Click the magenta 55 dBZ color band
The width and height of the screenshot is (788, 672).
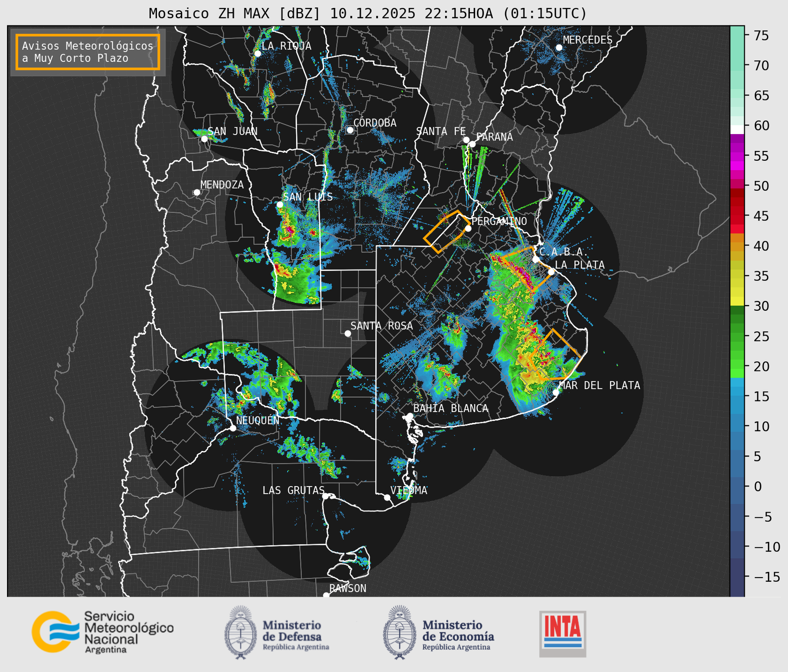pyautogui.click(x=737, y=156)
